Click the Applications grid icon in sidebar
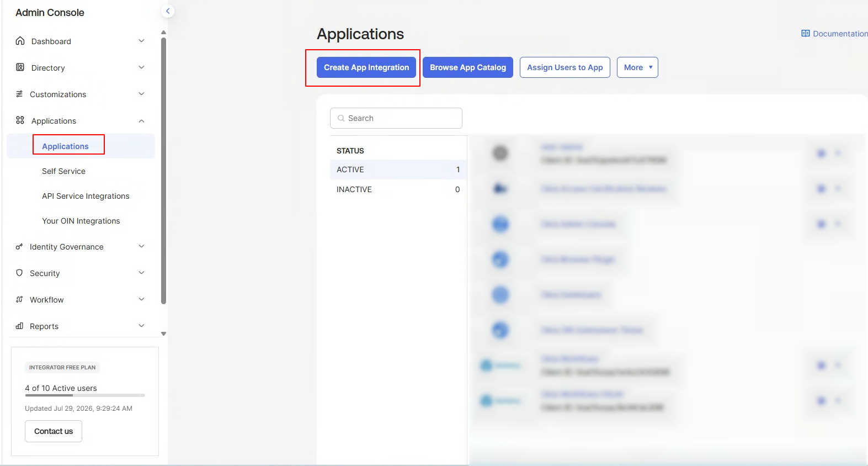 [x=20, y=120]
